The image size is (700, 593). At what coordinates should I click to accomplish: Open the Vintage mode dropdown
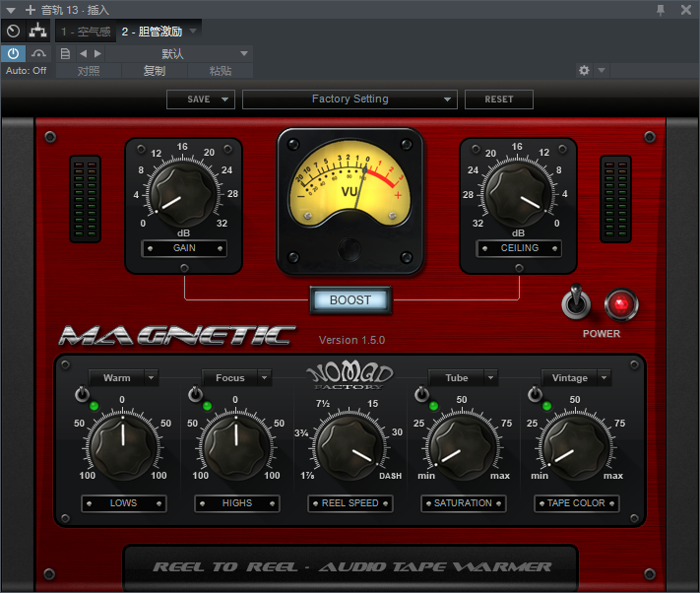pos(576,378)
